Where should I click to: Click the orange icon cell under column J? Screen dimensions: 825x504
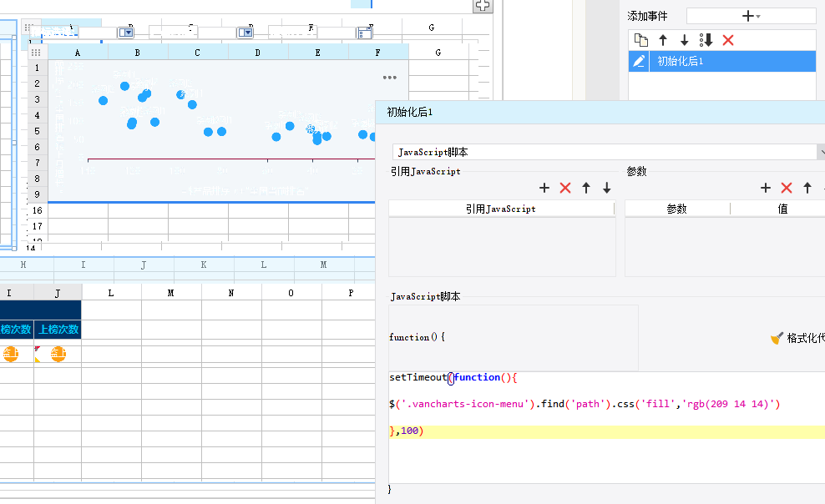coord(58,355)
